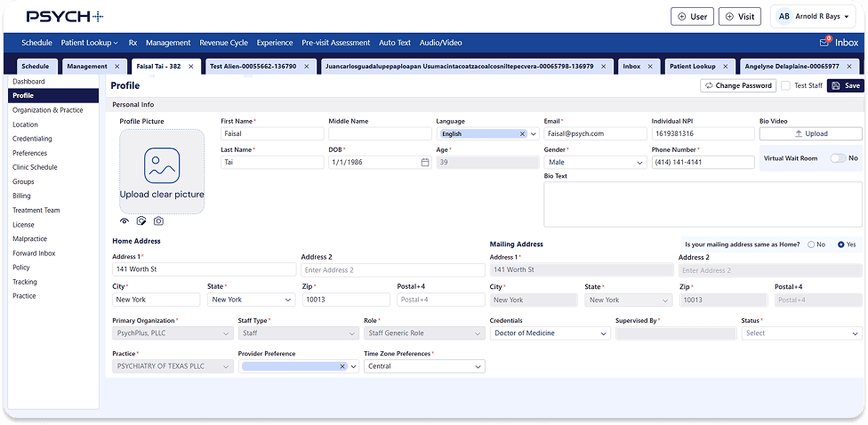This screenshot has height=425, width=868.
Task: Close the Faisal Tai - 382 tab
Action: tap(191, 67)
